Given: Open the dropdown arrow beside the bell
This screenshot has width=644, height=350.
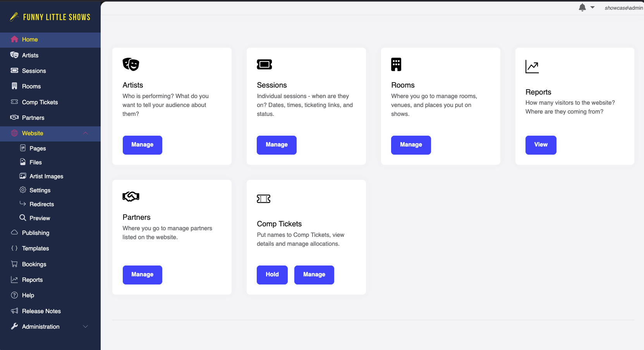Looking at the screenshot, I should pos(592,7).
